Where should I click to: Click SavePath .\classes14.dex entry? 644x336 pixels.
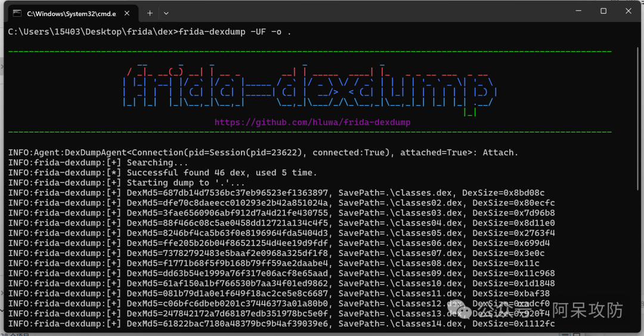400,323
